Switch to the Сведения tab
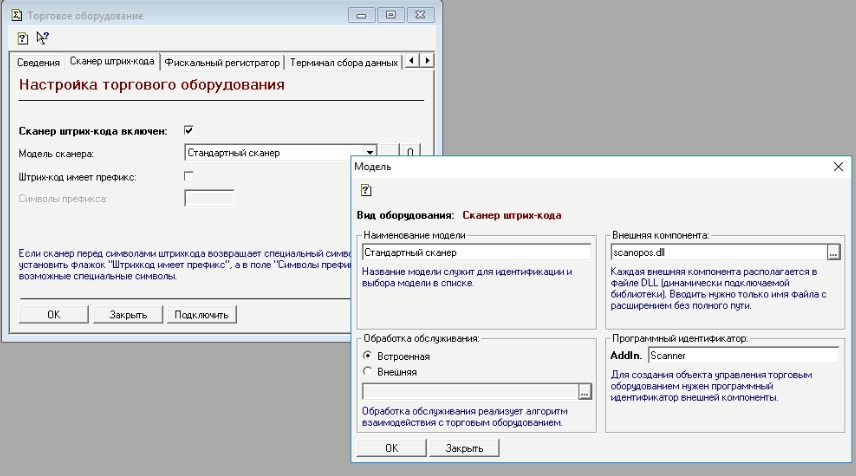 pyautogui.click(x=39, y=63)
